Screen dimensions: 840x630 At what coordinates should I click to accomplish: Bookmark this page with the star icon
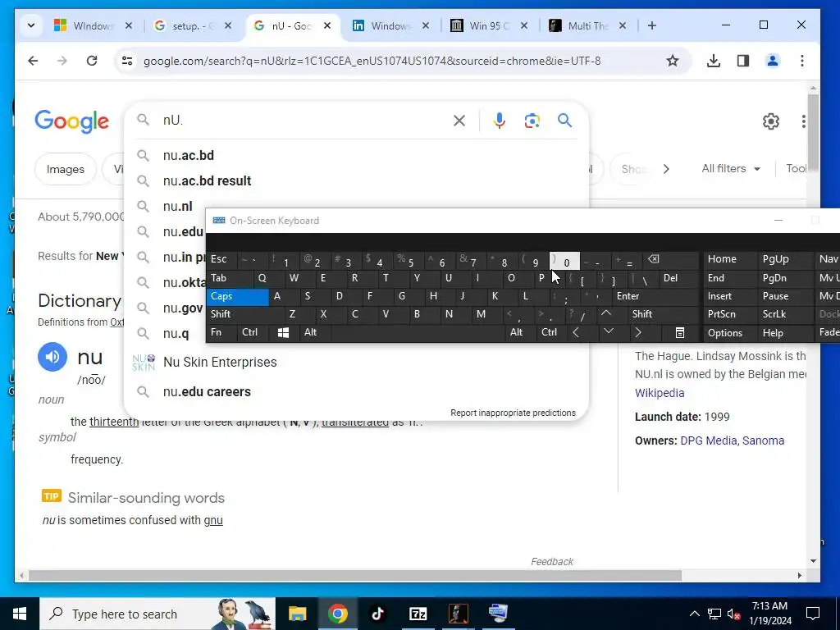coord(673,61)
